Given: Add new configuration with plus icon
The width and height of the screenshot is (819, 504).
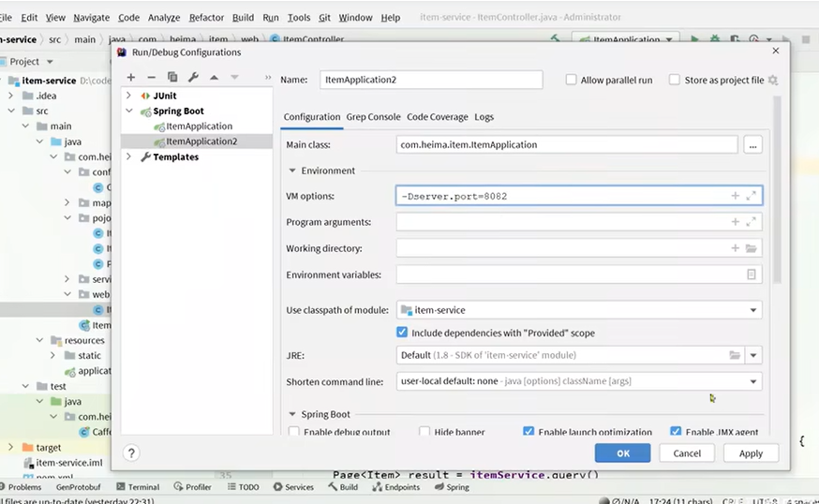Looking at the screenshot, I should pyautogui.click(x=131, y=78).
